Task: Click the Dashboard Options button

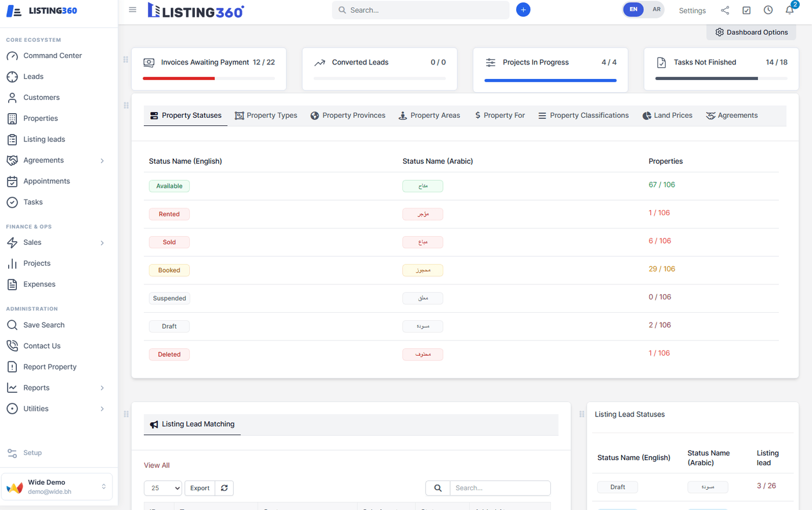Action: point(752,32)
